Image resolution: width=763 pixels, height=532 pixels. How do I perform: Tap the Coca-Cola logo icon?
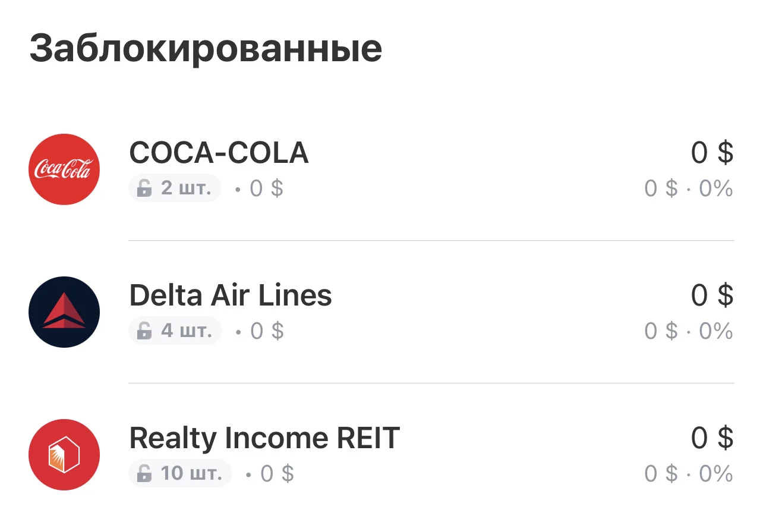[64, 169]
